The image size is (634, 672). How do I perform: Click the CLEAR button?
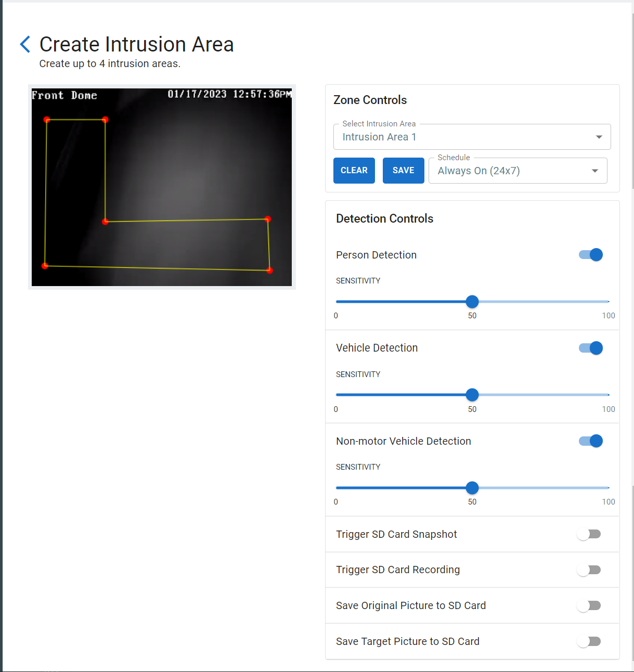354,171
